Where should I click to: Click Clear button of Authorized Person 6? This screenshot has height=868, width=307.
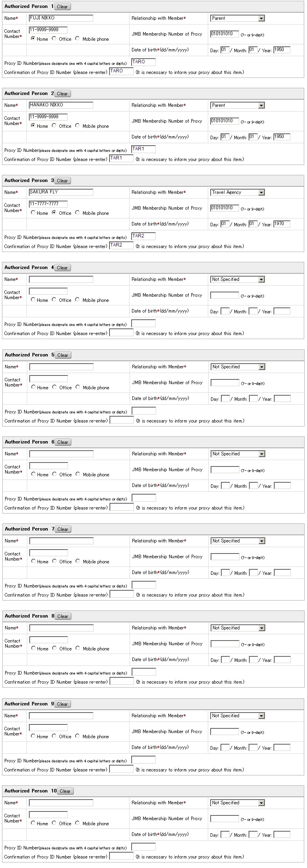click(62, 442)
